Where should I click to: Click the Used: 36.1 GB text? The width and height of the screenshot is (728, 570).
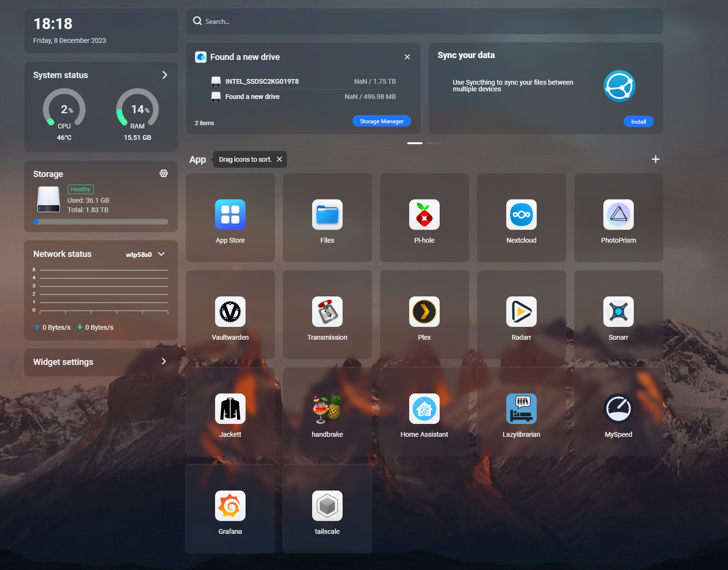click(x=89, y=200)
